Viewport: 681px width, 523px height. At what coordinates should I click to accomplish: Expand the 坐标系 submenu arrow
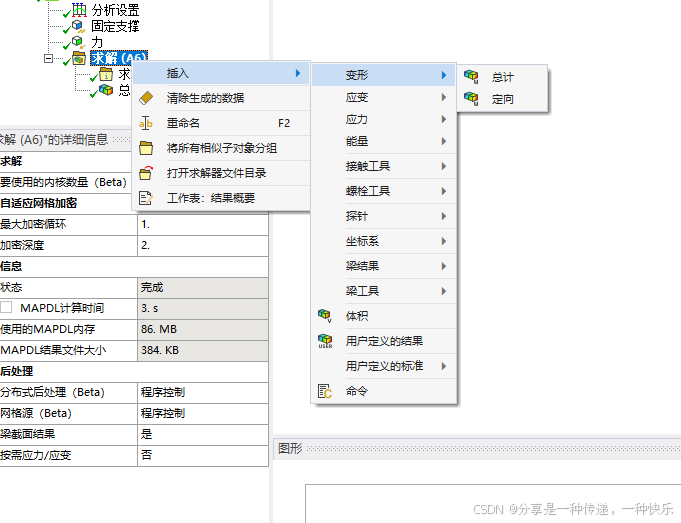tap(444, 241)
